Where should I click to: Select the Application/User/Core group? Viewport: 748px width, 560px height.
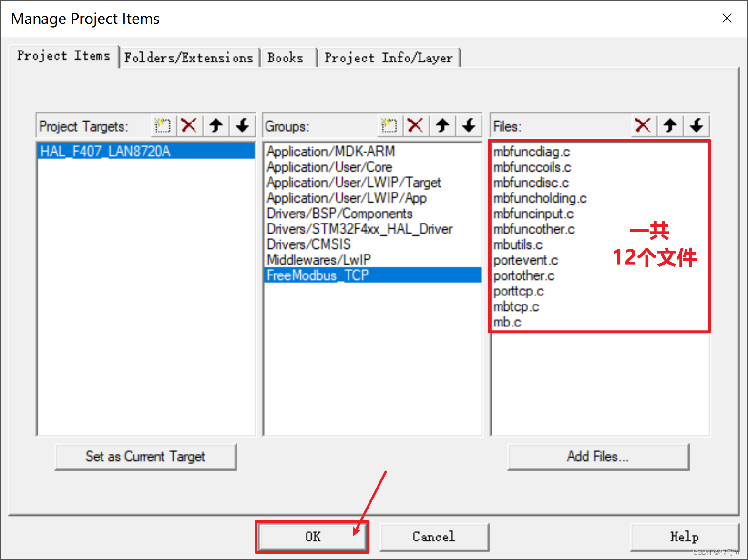point(372,167)
